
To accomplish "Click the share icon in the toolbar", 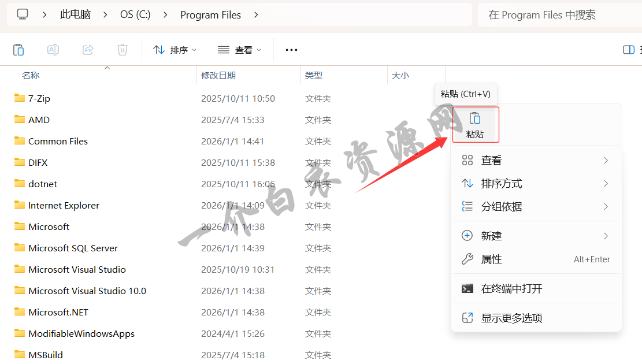I will click(x=88, y=50).
